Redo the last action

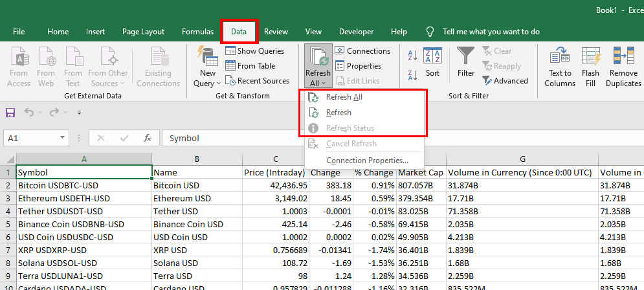(53, 112)
